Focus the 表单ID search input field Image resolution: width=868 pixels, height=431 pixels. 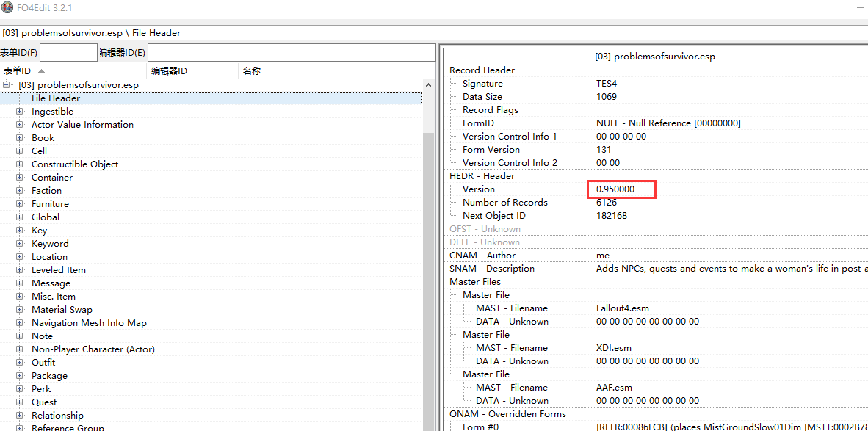click(x=68, y=53)
